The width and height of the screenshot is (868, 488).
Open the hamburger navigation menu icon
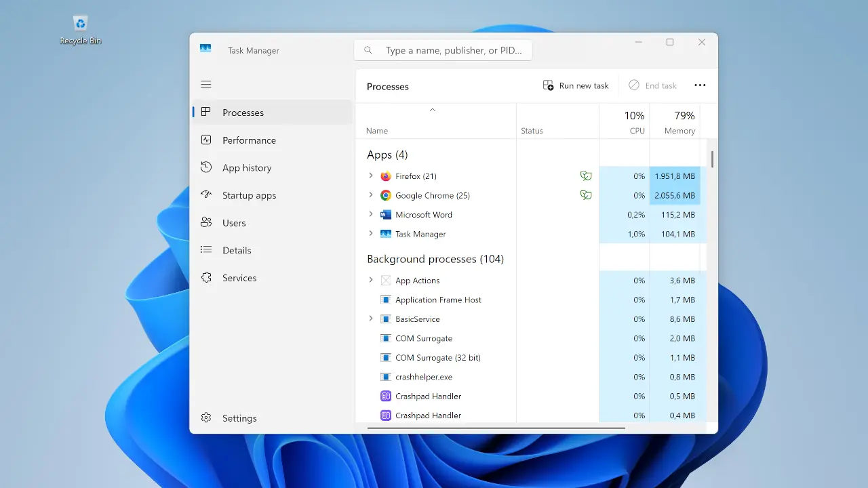[206, 85]
